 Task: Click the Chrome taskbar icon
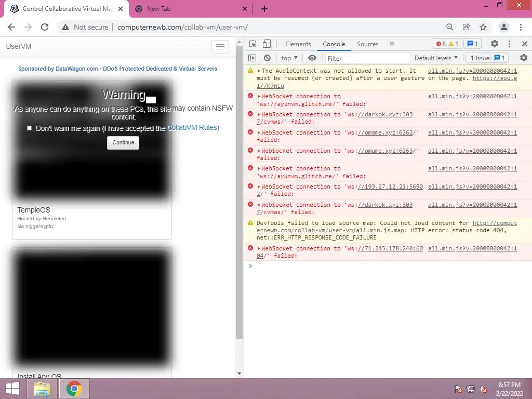click(x=74, y=389)
